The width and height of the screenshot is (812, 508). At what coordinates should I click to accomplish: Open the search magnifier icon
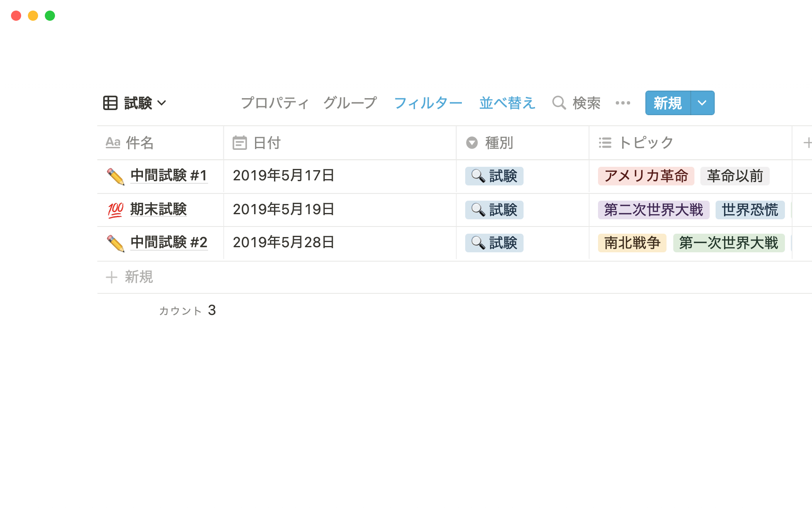coord(559,103)
